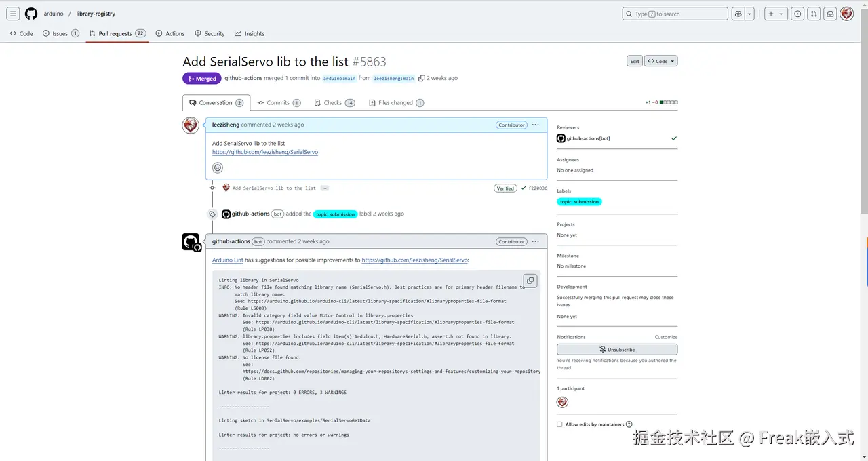Copy the linter output code block
The image size is (868, 461).
point(530,281)
